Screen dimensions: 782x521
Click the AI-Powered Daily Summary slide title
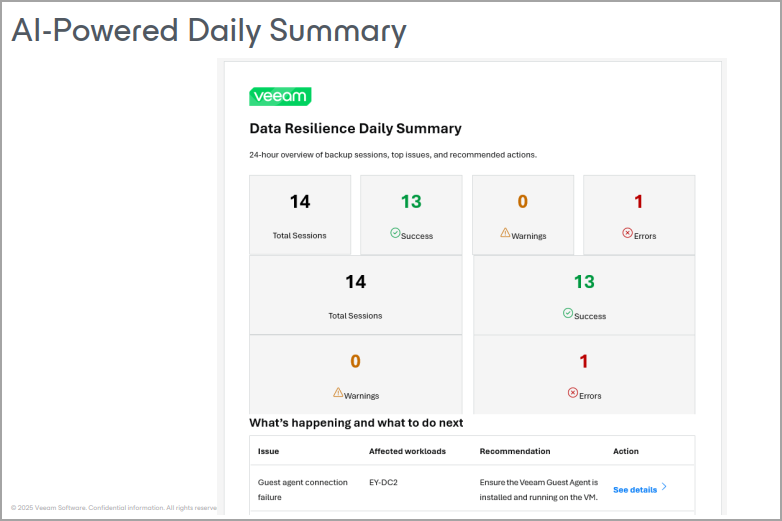pyautogui.click(x=208, y=30)
